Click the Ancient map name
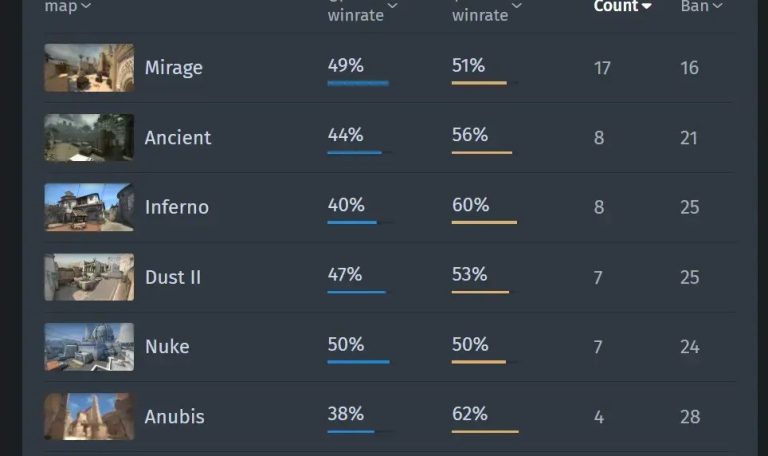Viewport: 768px width, 456px height. tap(177, 137)
